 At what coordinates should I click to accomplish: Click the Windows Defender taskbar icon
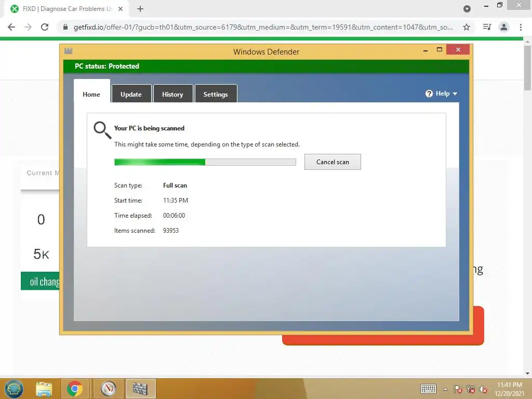(x=140, y=389)
